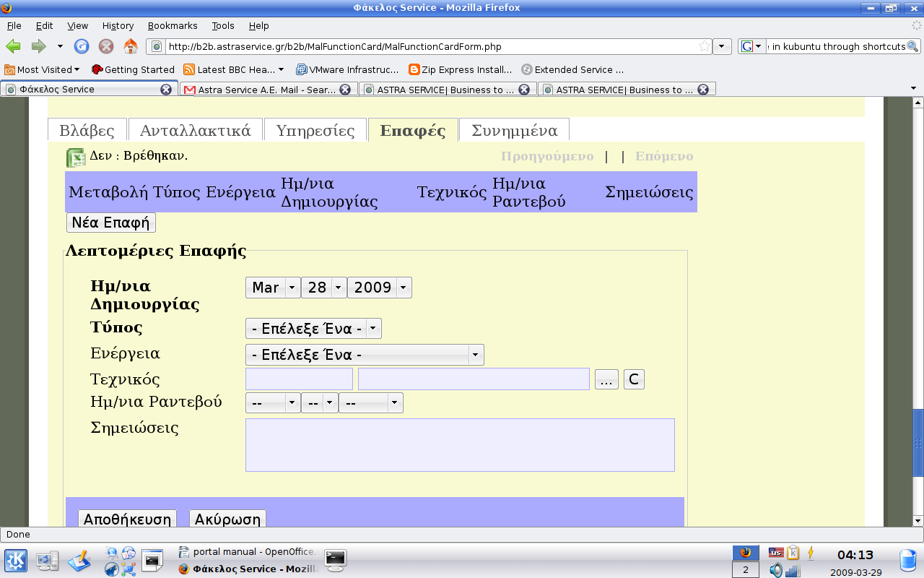Close the Φάκελος Service tab
The width and height of the screenshot is (924, 578).
point(166,90)
